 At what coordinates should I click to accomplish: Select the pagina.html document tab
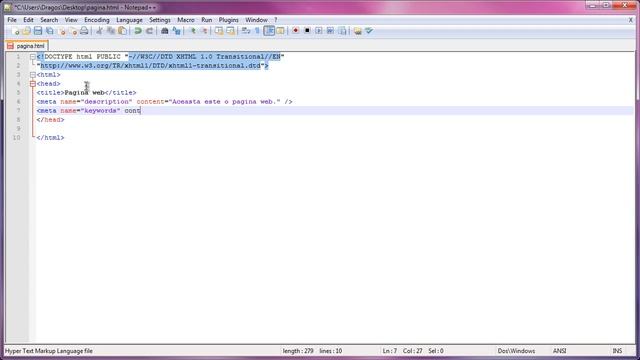point(27,46)
